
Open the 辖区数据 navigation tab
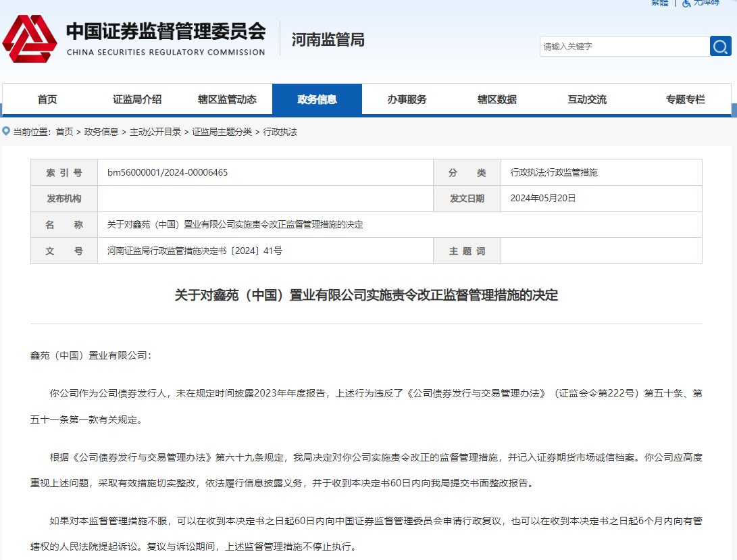497,99
